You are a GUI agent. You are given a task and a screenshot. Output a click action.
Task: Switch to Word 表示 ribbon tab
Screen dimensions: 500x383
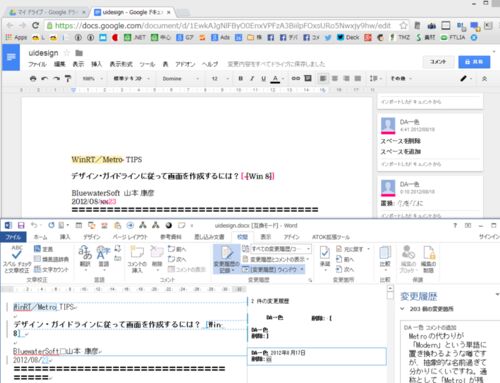(266, 237)
